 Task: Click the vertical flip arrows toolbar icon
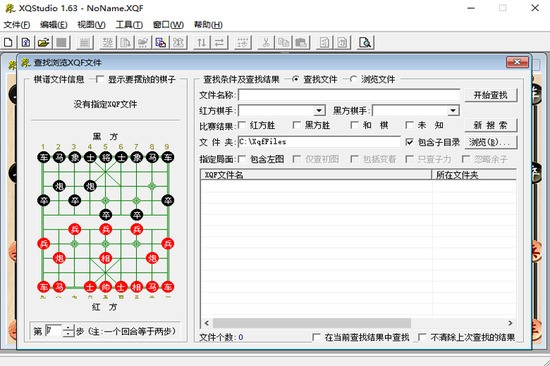(x=202, y=42)
